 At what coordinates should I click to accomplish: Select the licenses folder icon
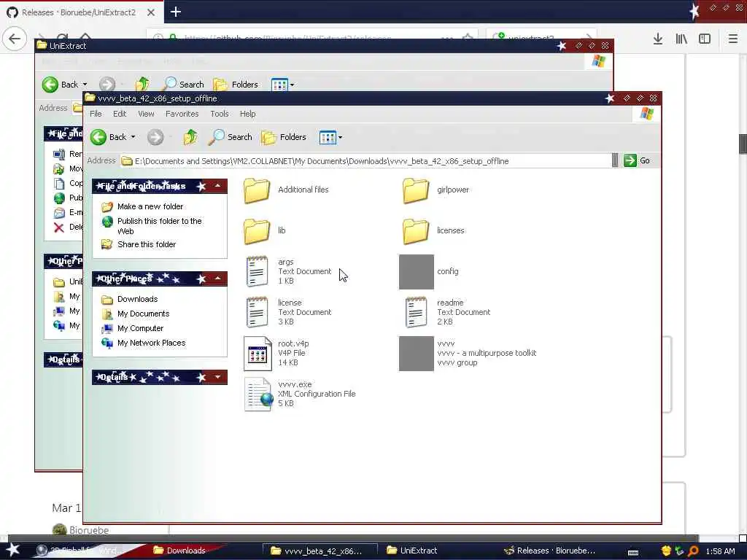point(416,231)
